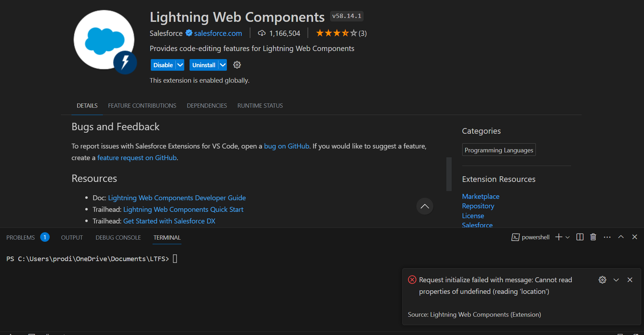644x335 pixels.
Task: Kill the terminal with the trash icon
Action: pos(593,237)
